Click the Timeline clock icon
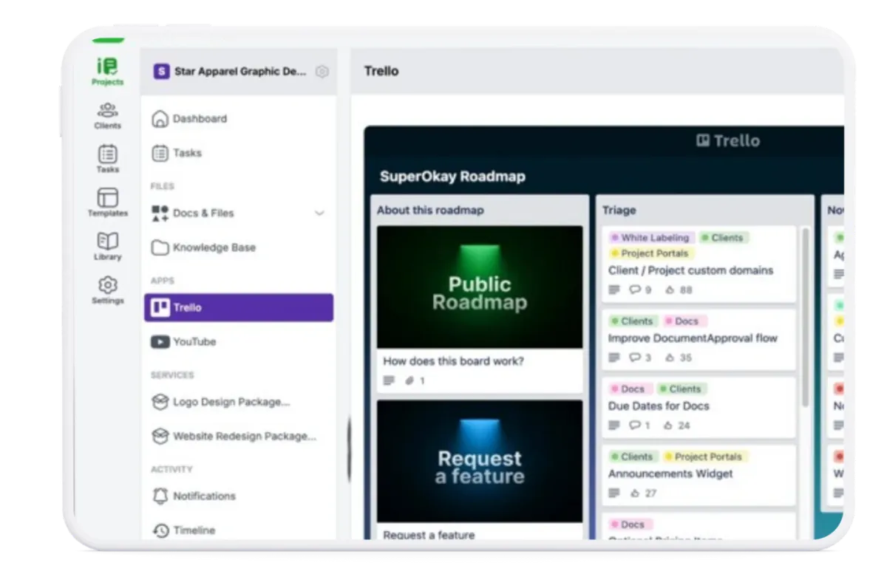 click(160, 530)
